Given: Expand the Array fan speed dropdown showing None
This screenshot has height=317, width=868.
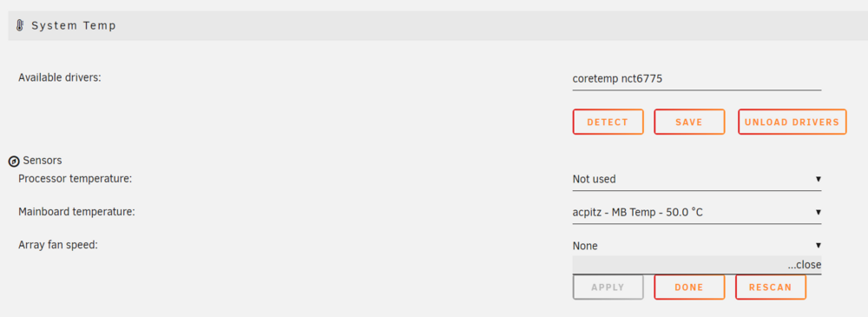Looking at the screenshot, I should click(696, 246).
